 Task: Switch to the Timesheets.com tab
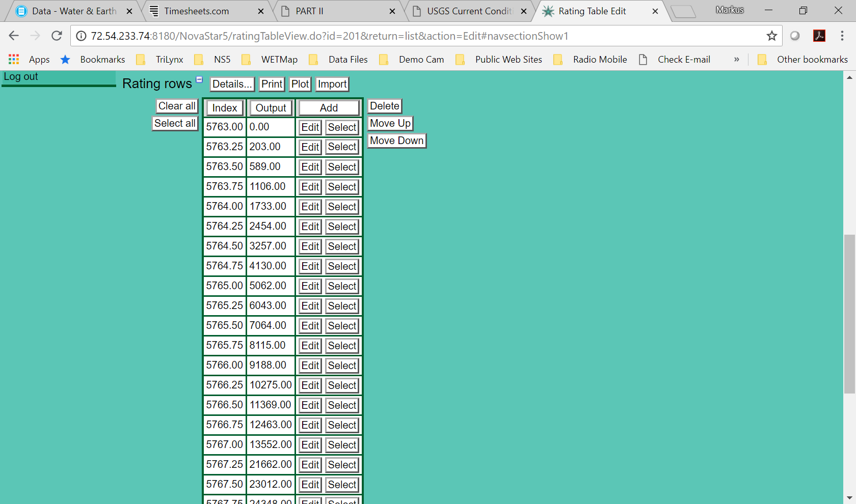[x=196, y=11]
